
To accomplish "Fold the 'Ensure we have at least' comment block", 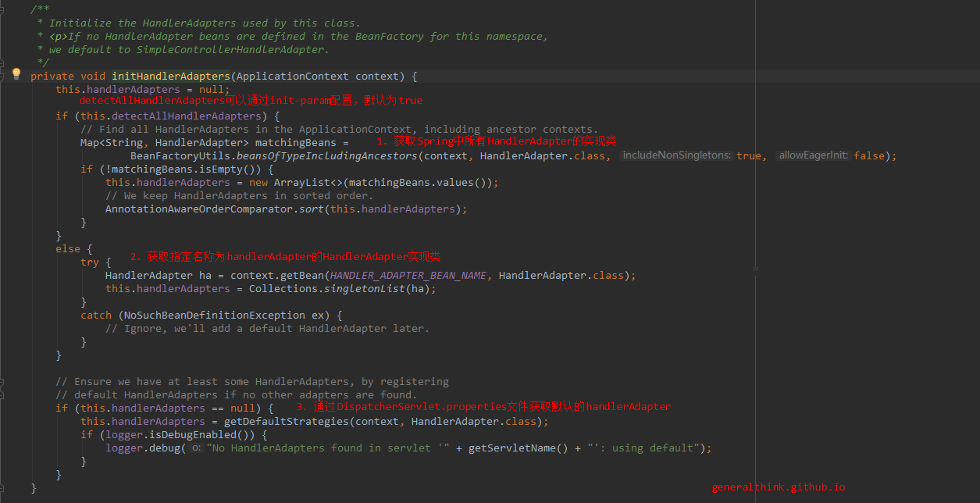I will click(2, 382).
